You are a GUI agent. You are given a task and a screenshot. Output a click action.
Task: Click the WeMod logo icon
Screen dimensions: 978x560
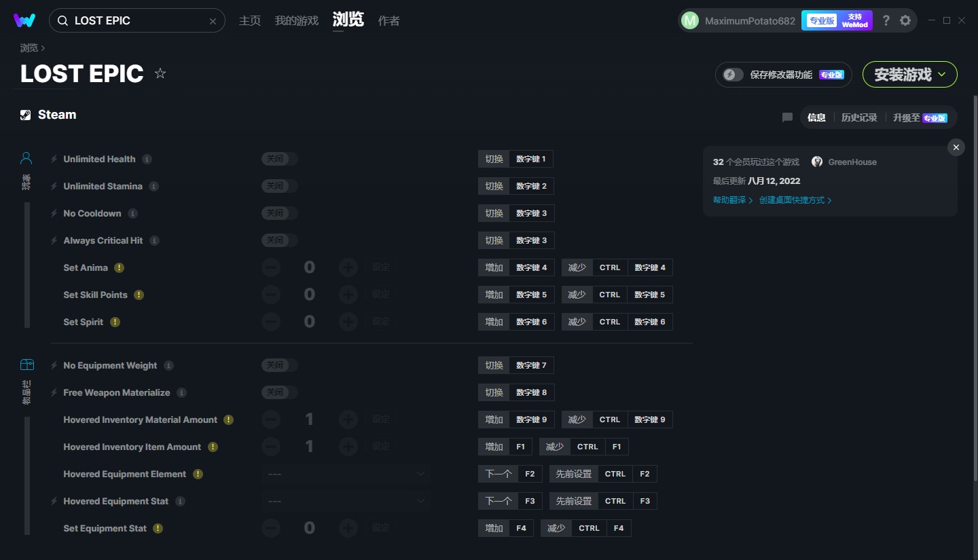(x=24, y=20)
